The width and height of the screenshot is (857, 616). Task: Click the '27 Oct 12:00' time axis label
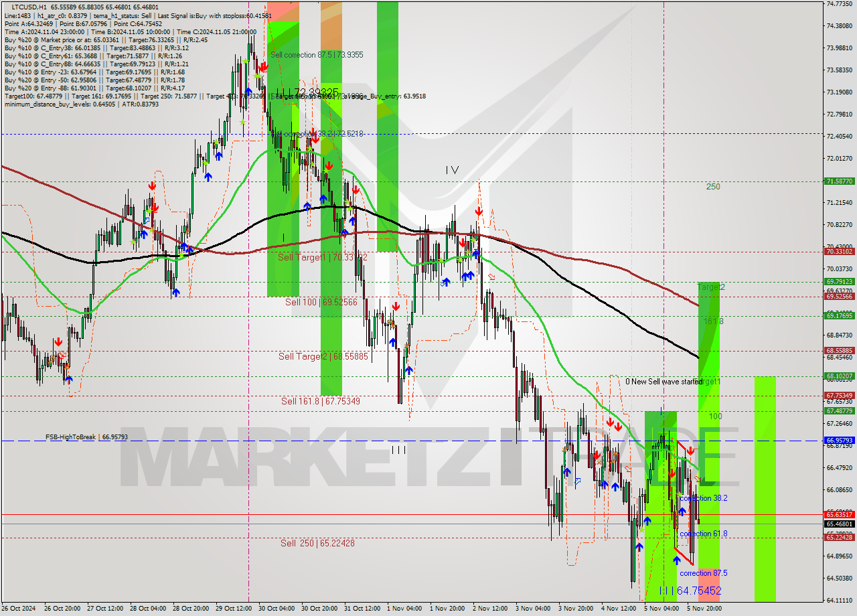coord(106,609)
